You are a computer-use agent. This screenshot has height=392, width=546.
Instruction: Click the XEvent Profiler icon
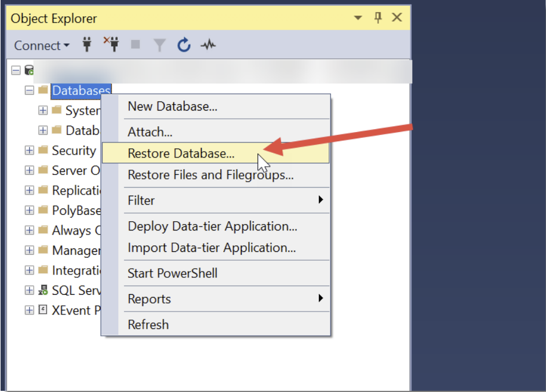click(x=43, y=310)
